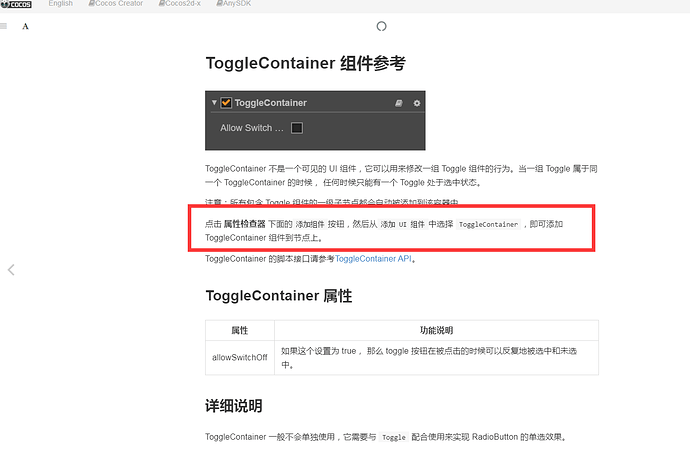Image resolution: width=690 pixels, height=474 pixels.
Task: Click the 'ToggleContainer 属性' heading
Action: [x=279, y=296]
